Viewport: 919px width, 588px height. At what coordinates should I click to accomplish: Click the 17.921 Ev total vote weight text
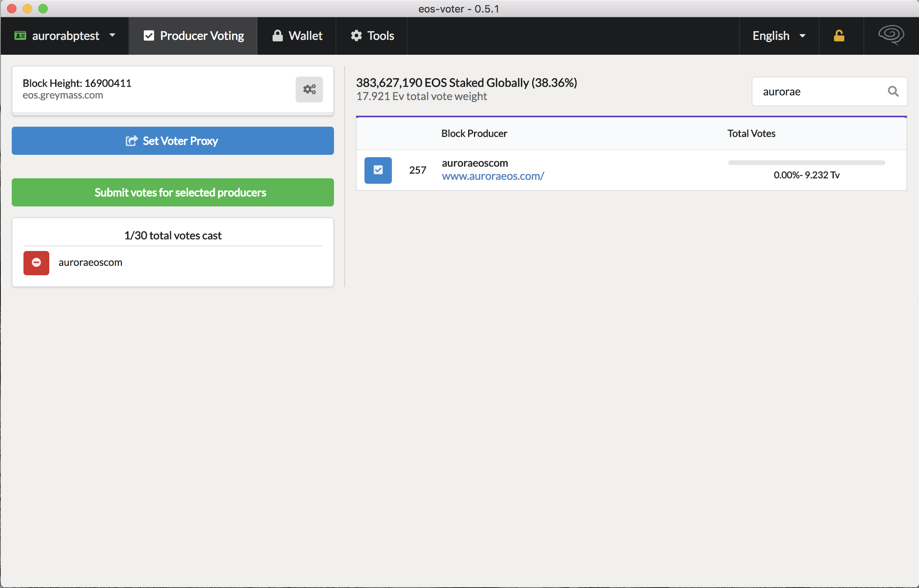[422, 96]
